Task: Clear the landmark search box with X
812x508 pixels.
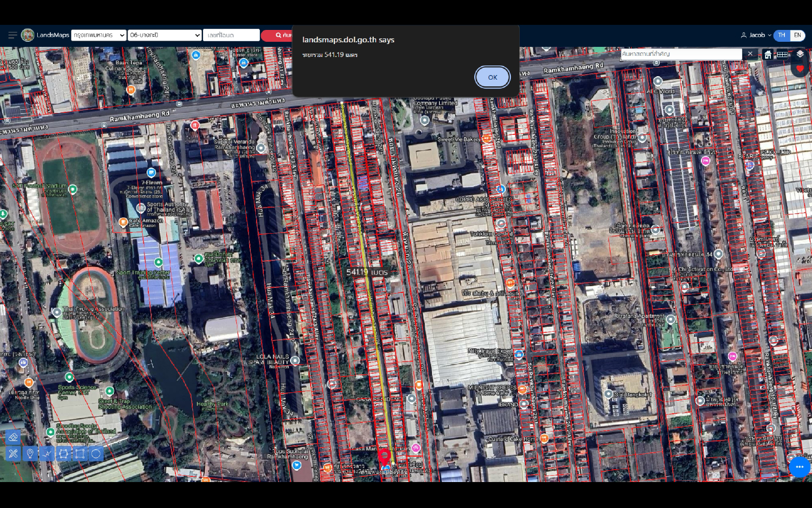Action: pyautogui.click(x=750, y=54)
